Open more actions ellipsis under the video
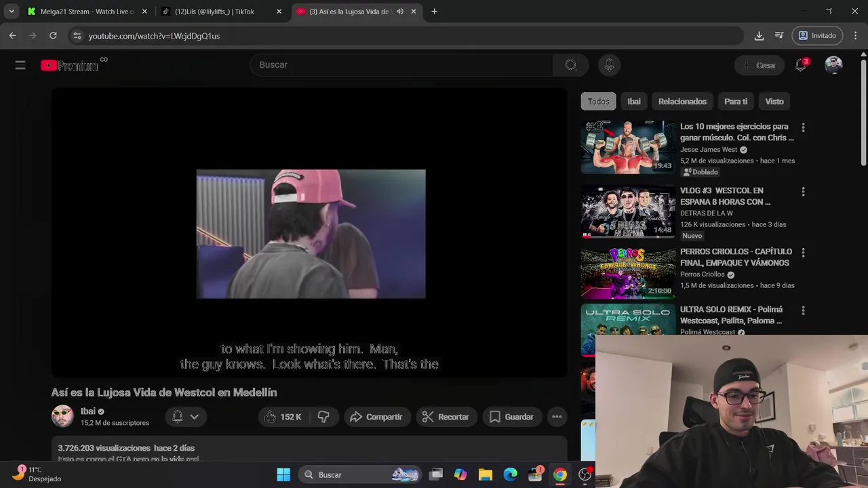 (557, 417)
